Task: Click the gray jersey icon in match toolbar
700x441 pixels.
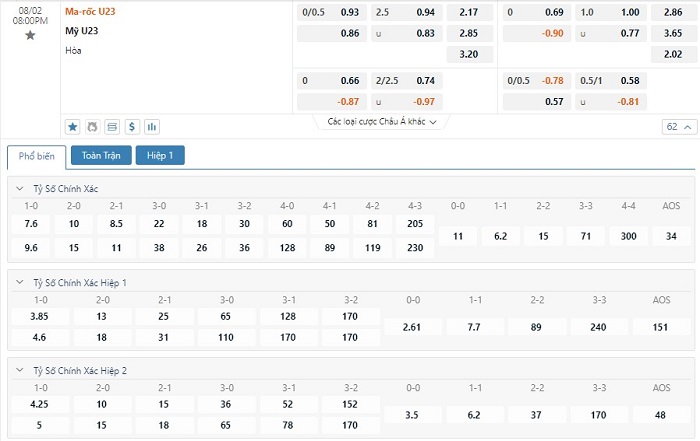Action: coord(92,127)
